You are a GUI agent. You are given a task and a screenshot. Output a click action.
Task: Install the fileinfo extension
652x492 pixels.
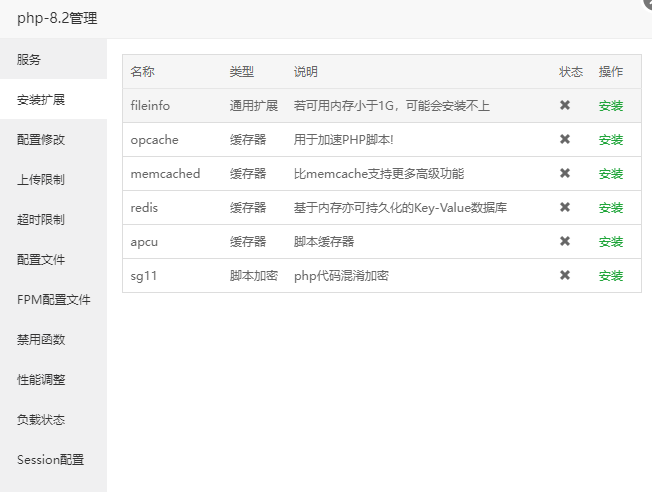pos(611,106)
